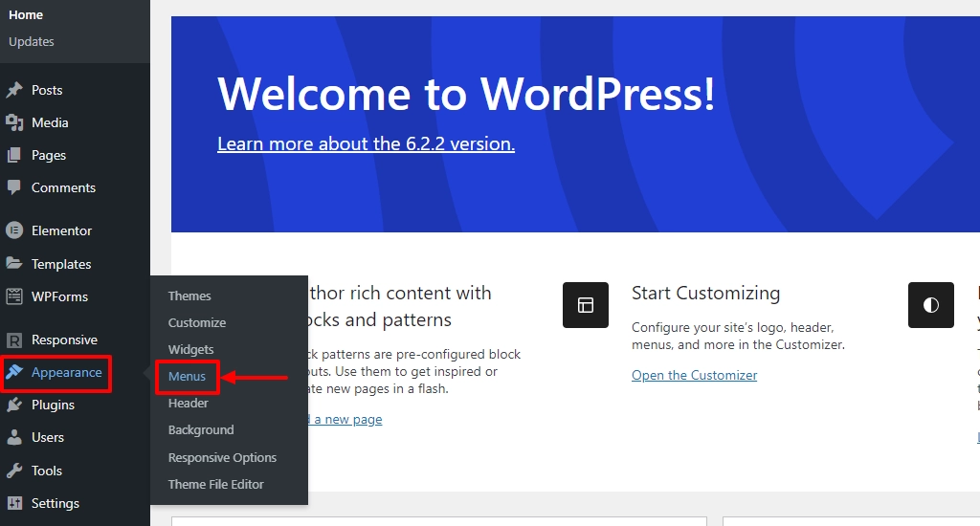980x526 pixels.
Task: Click the half-circle styles icon
Action: pos(931,305)
